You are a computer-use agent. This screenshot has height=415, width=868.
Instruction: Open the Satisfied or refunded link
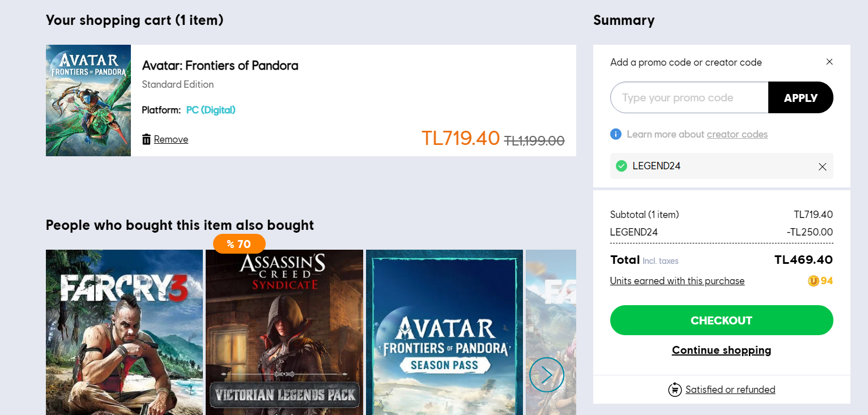click(730, 390)
